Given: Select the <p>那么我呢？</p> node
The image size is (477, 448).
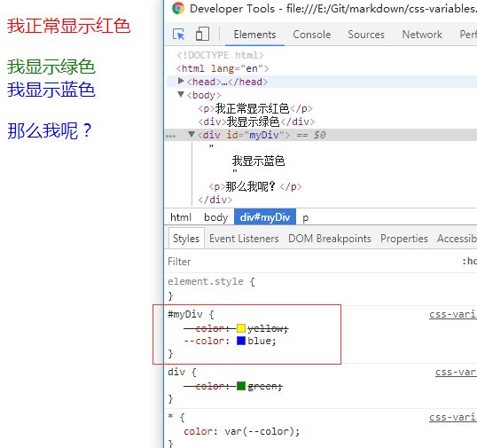Looking at the screenshot, I should coord(255,186).
